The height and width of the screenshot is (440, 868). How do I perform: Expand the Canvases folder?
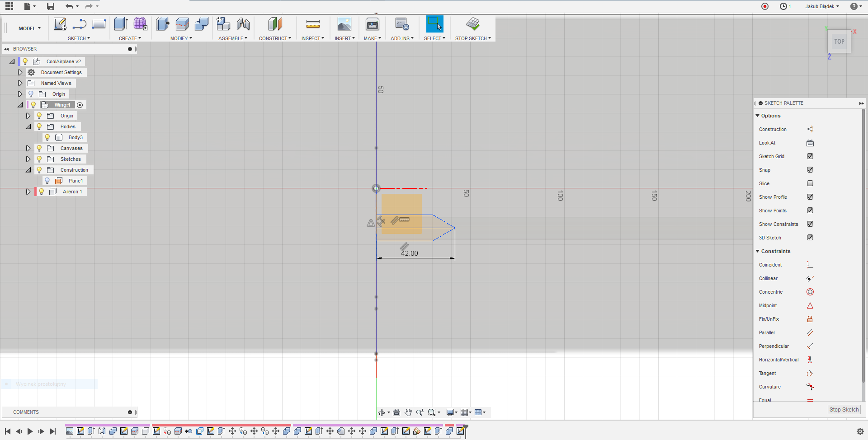click(28, 148)
